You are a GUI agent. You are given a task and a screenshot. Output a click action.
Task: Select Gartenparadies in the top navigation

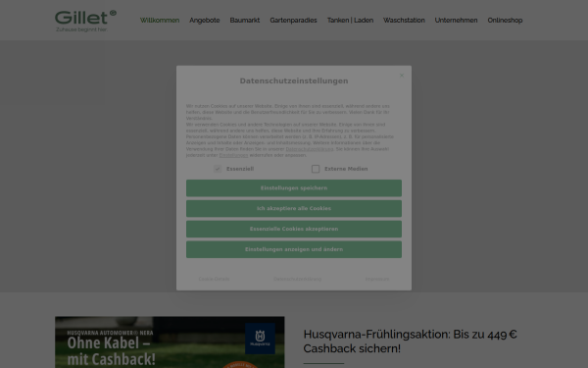coord(293,21)
